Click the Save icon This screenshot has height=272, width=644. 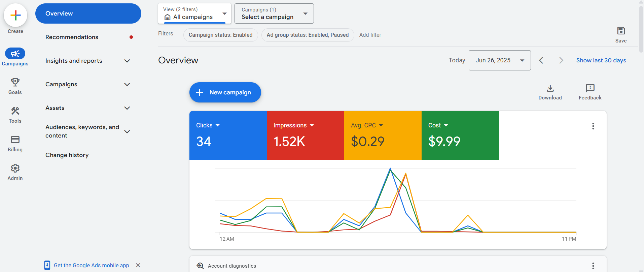coord(621,31)
